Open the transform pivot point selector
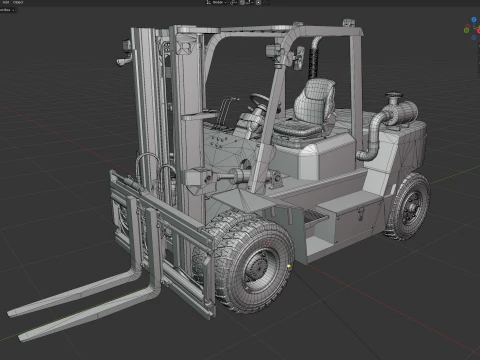The height and width of the screenshot is (360, 480). coord(233,2)
